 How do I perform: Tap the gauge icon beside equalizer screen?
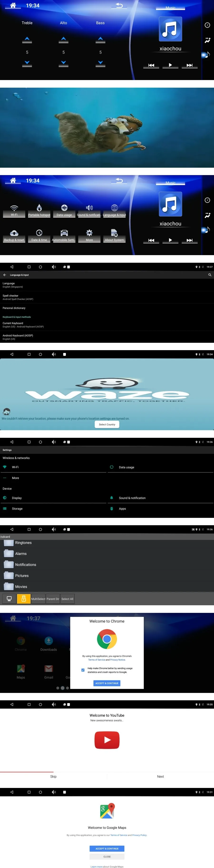(207, 25)
